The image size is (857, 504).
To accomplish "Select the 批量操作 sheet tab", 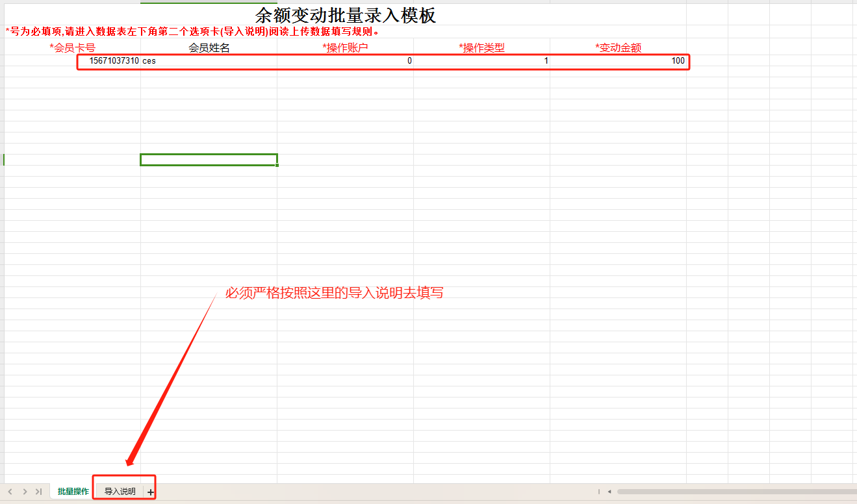I will pyautogui.click(x=73, y=492).
